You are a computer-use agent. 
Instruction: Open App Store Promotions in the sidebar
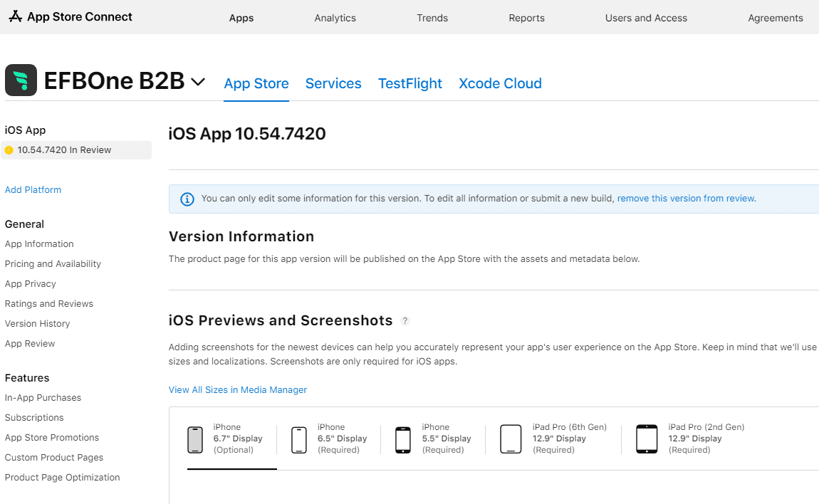coord(52,438)
